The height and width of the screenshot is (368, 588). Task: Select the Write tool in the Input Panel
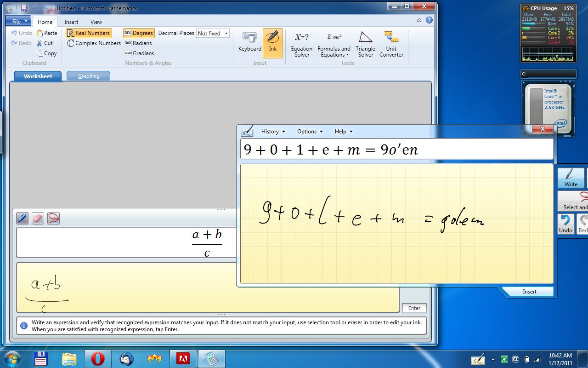point(571,178)
